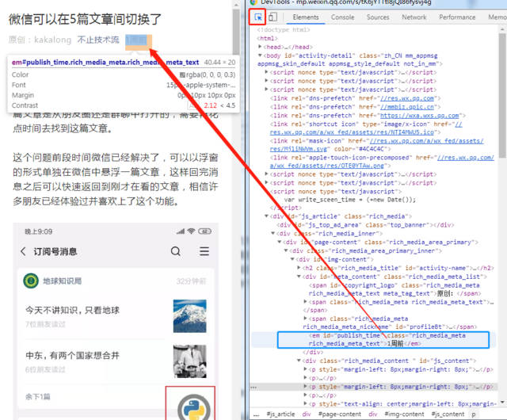Expand the head element node
507x420 pixels.
coord(260,47)
